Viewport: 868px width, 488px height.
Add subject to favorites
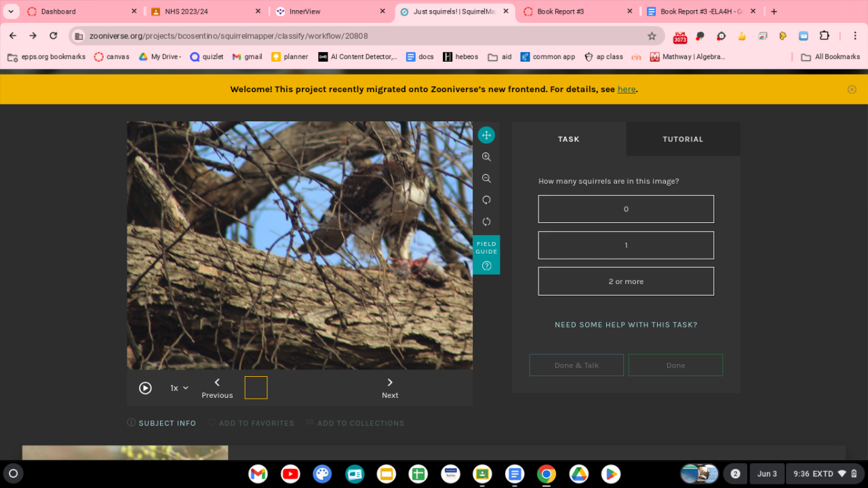251,423
